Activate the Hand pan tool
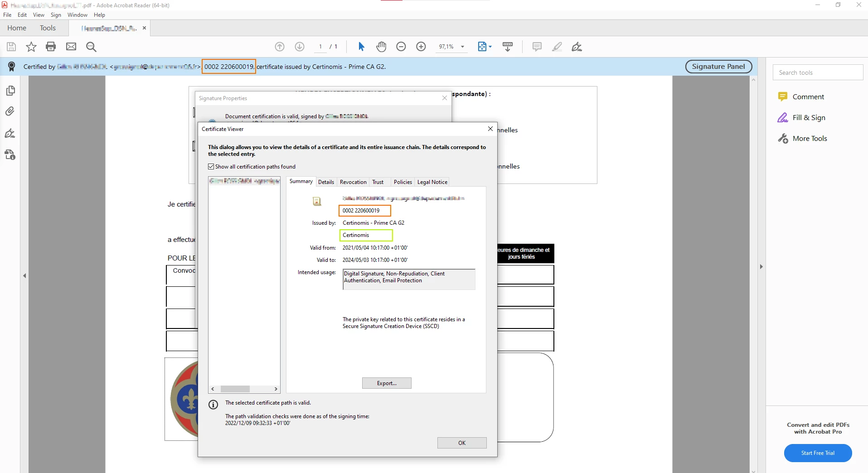Image resolution: width=868 pixels, height=473 pixels. pyautogui.click(x=381, y=47)
